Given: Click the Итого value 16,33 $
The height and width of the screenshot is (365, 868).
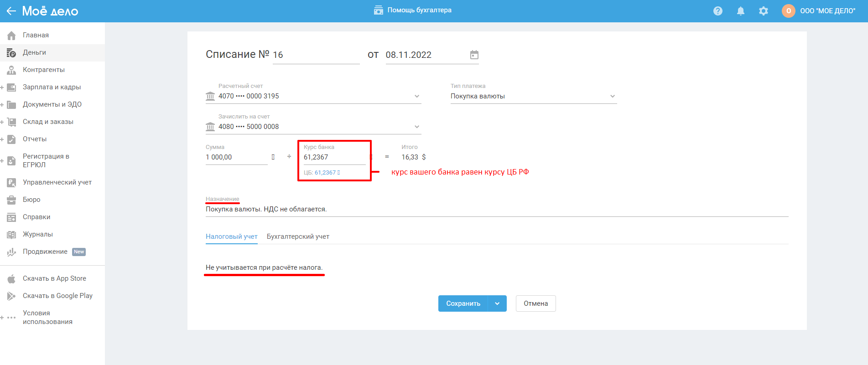Looking at the screenshot, I should coord(414,157).
